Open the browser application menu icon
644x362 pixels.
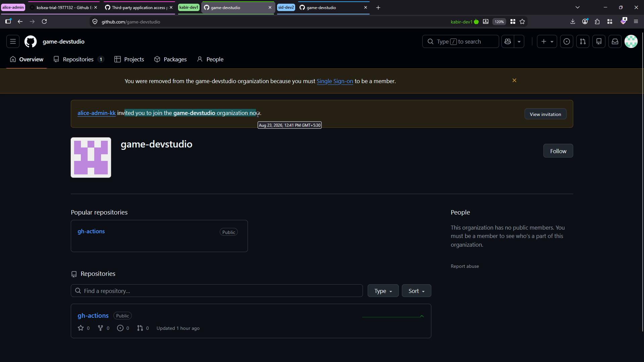pyautogui.click(x=636, y=21)
